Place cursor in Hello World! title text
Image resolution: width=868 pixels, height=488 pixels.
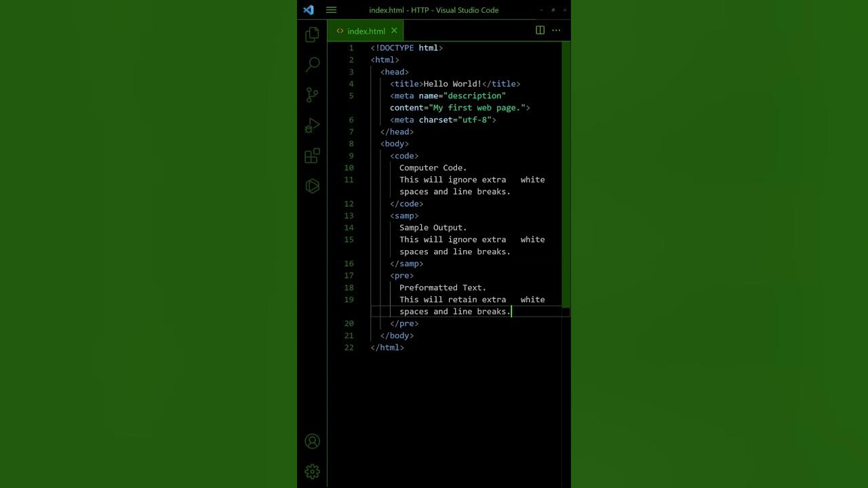[452, 84]
